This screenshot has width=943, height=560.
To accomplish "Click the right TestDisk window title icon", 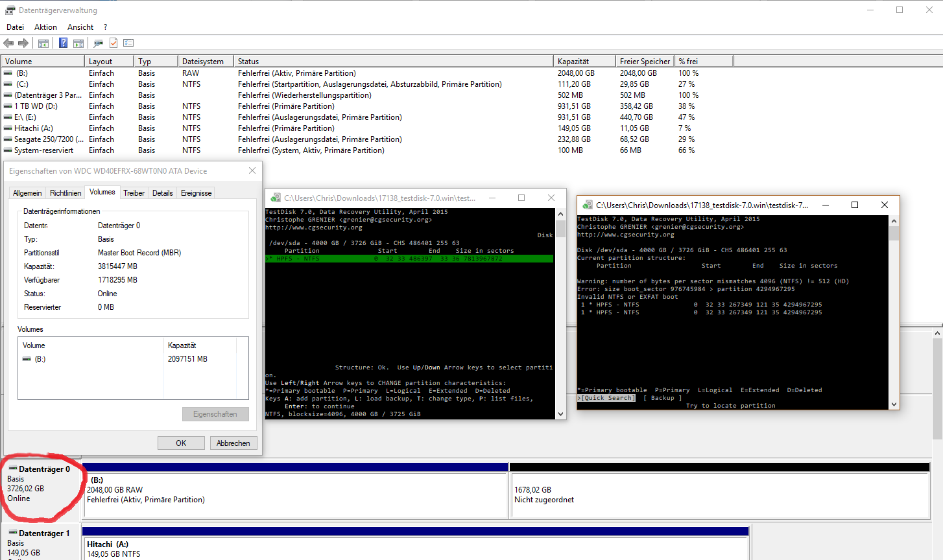I will click(x=588, y=205).
